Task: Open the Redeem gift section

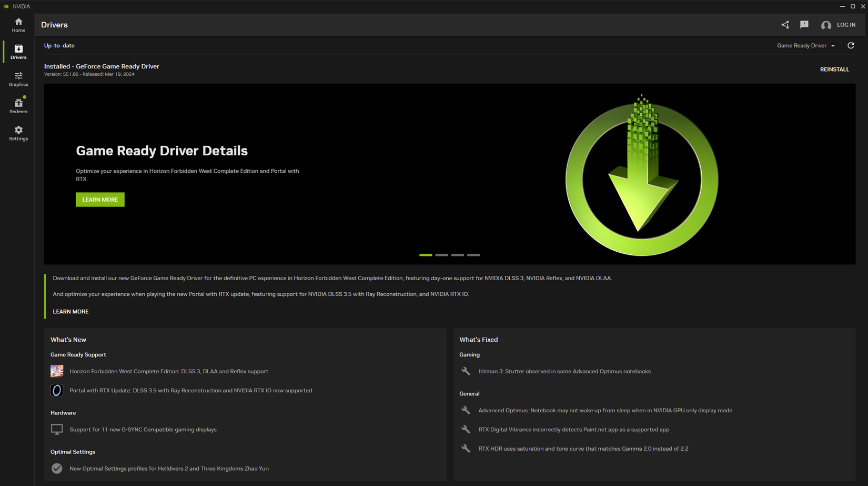Action: (18, 106)
